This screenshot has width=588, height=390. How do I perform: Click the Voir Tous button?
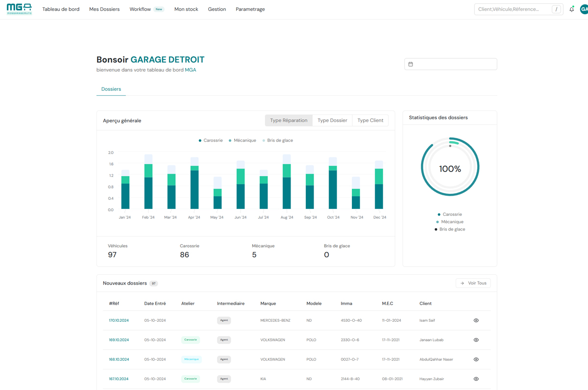click(473, 283)
